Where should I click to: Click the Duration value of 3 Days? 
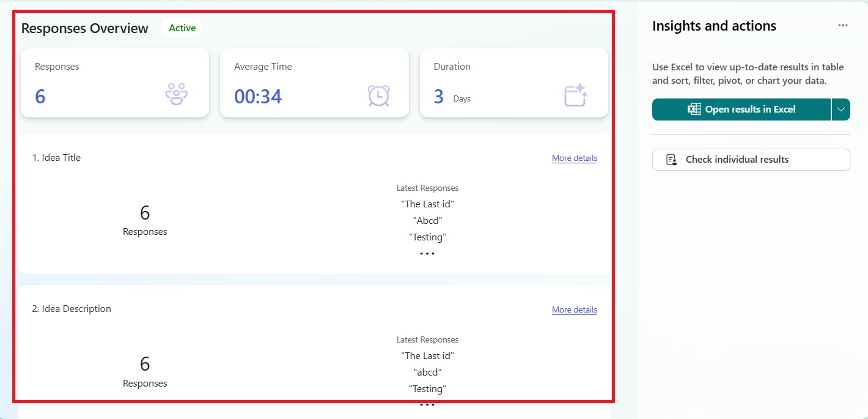[x=439, y=97]
